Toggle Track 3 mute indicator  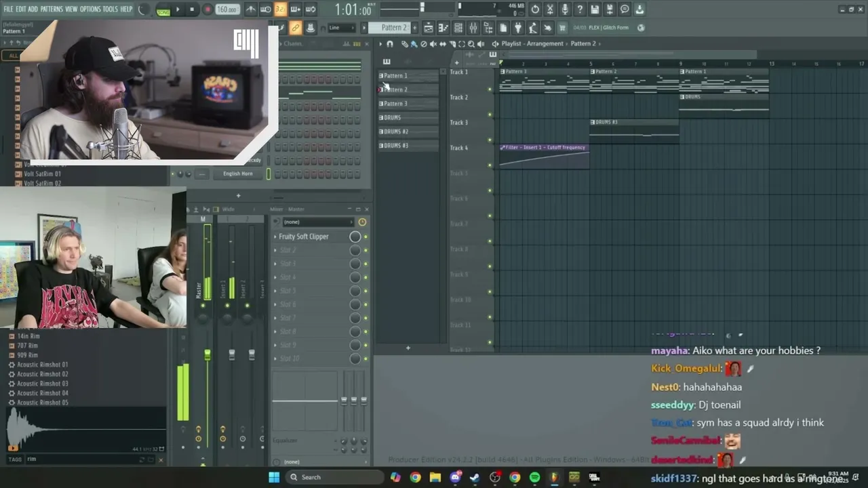pos(490,140)
